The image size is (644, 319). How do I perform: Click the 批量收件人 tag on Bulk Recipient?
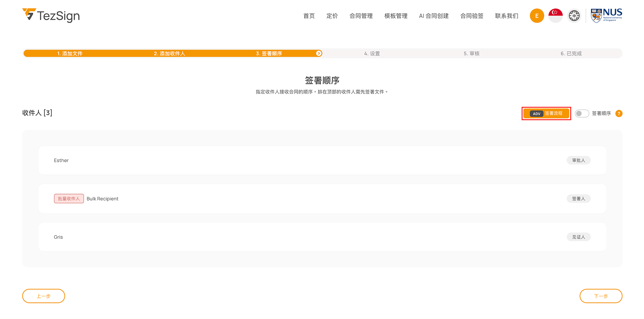(x=69, y=198)
